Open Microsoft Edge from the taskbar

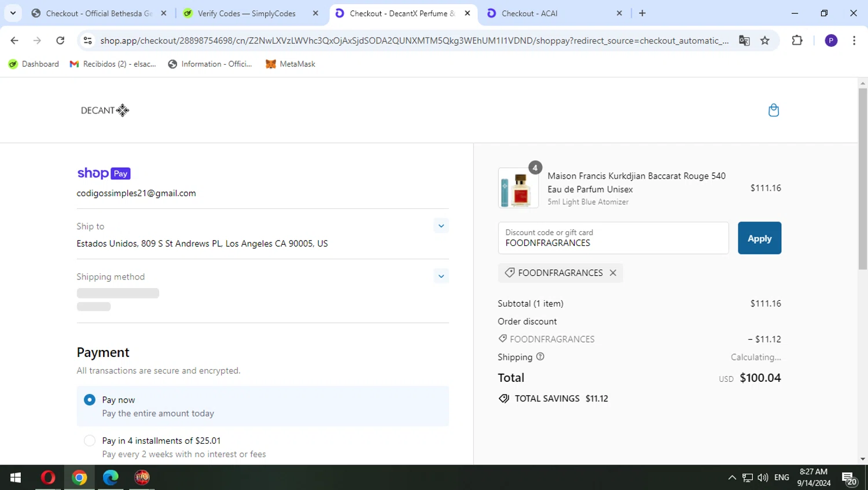(x=111, y=477)
